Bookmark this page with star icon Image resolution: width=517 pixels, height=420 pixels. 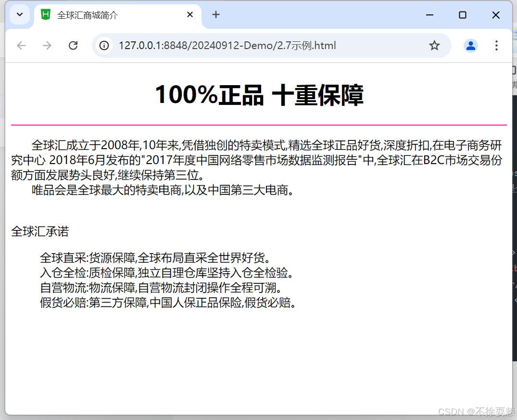point(434,46)
